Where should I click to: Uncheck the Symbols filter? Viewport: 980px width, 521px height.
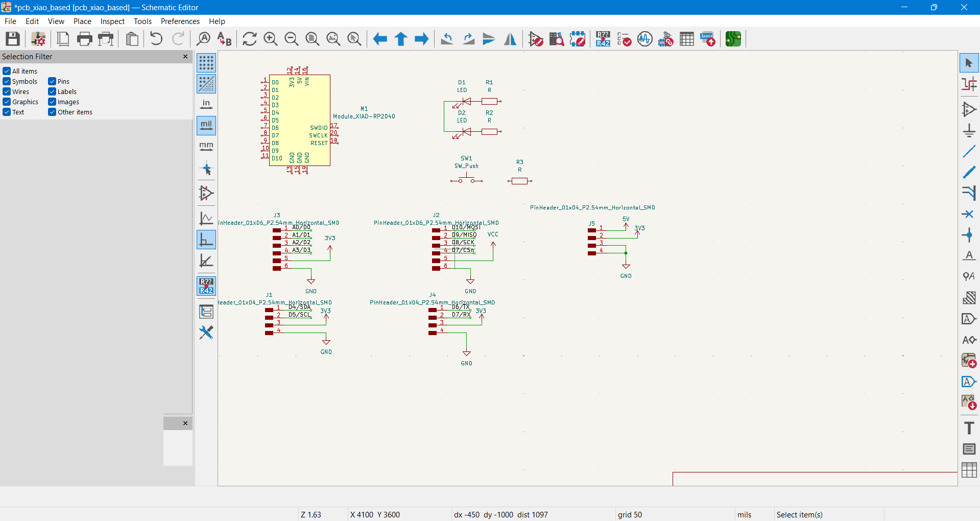pyautogui.click(x=7, y=81)
